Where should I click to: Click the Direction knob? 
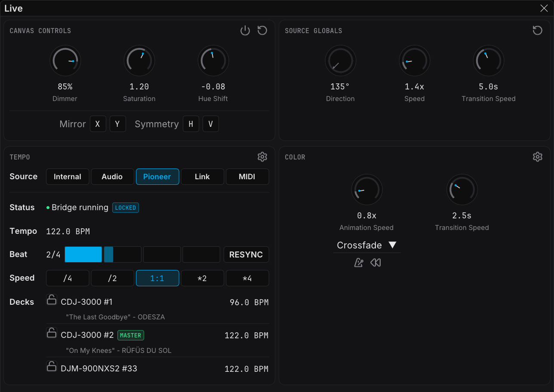[340, 61]
